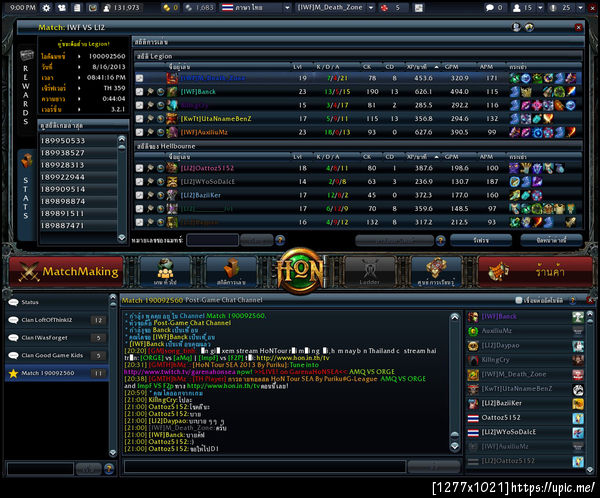
Task: Click the first round icon in the match window title bar
Action: [x=516, y=27]
